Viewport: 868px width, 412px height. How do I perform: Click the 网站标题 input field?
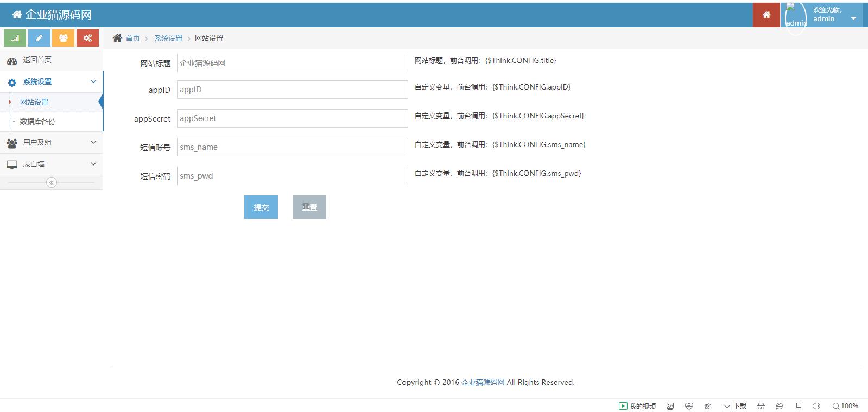(292, 63)
